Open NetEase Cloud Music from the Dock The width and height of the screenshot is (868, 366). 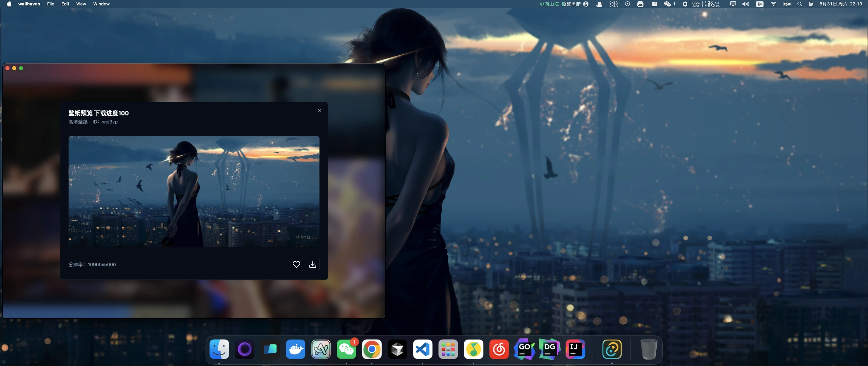499,349
